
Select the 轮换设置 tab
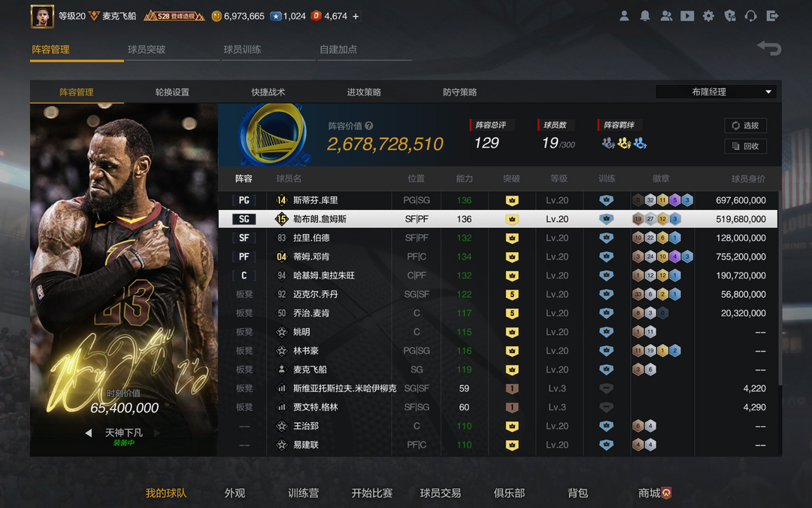[x=172, y=92]
